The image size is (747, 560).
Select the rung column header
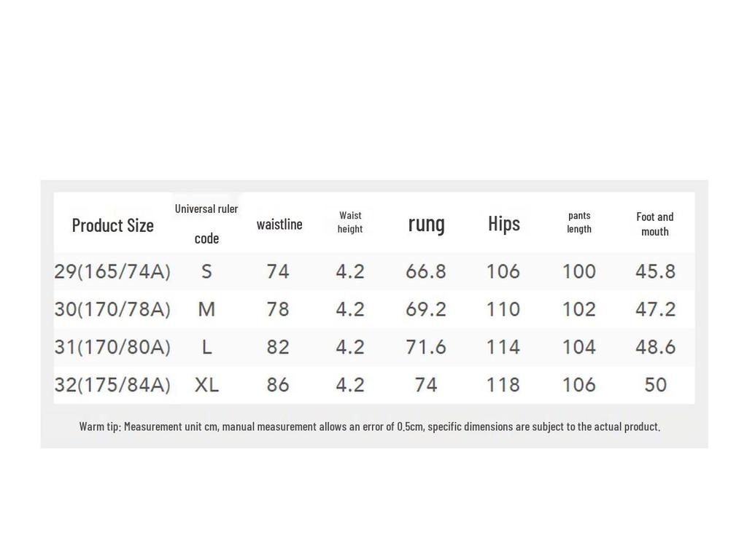(426, 224)
